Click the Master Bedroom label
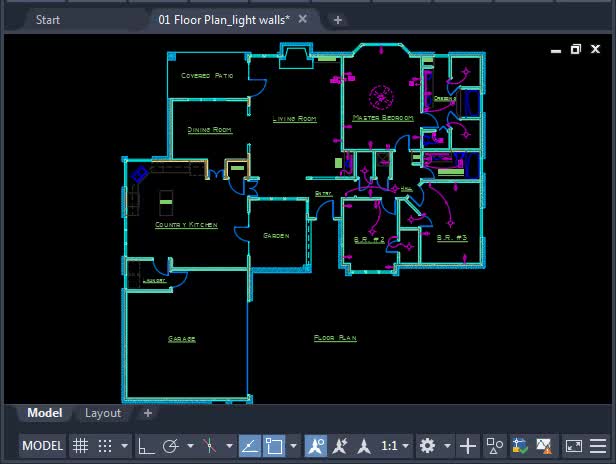This screenshot has height=464, width=616. click(x=383, y=117)
